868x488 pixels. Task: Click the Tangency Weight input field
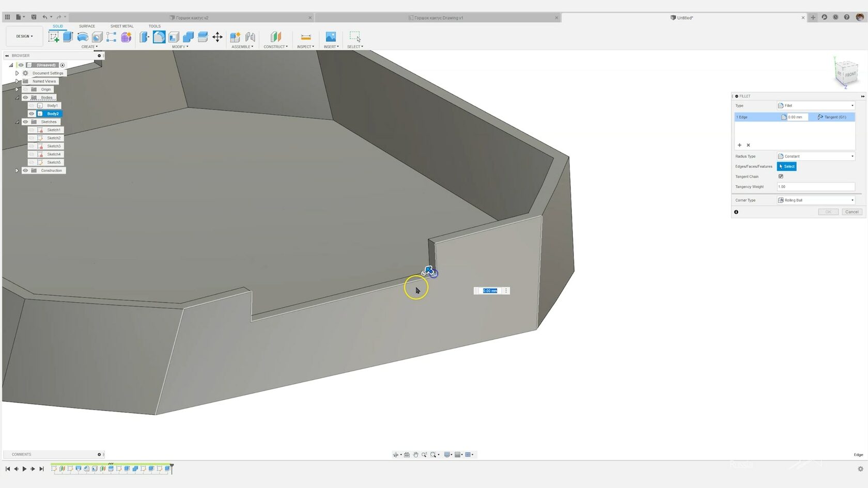(x=816, y=186)
